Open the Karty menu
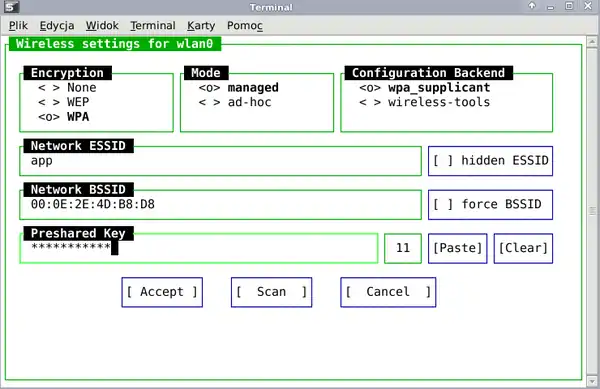 pos(201,26)
